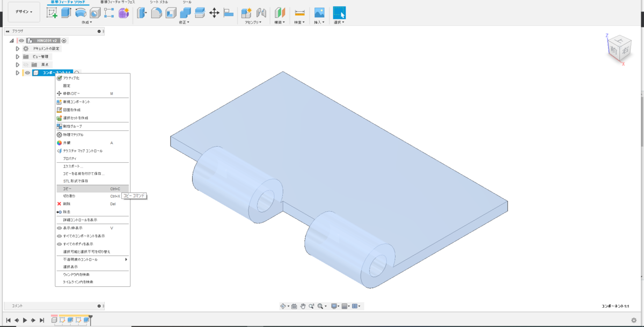Open the 修正 dropdown menu
Viewport: 644px width, 327px height.
tap(185, 23)
